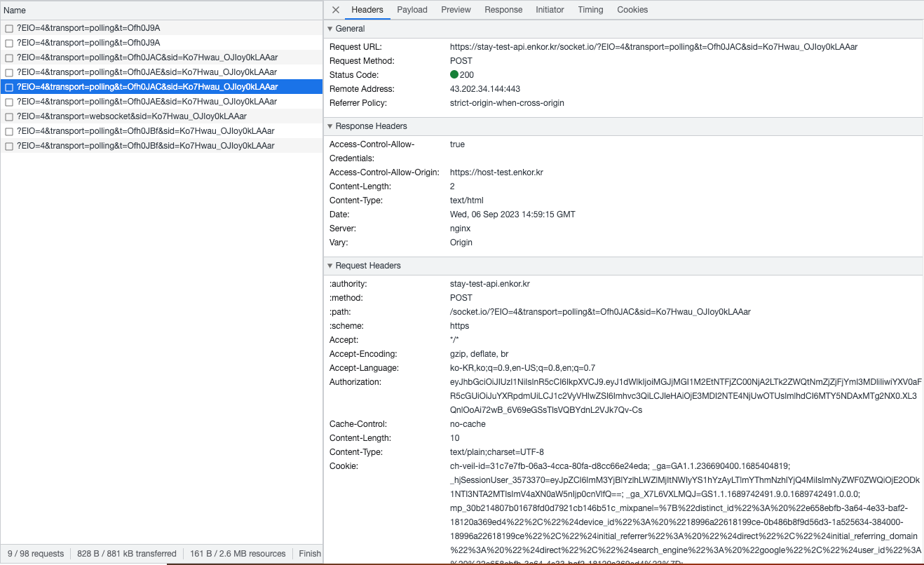
Task: Click the highlighted request's file icon
Action: tap(9, 87)
